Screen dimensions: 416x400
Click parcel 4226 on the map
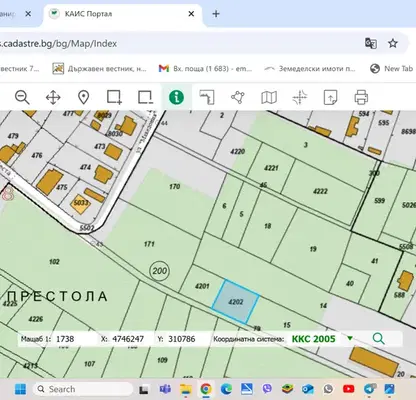coord(36,319)
